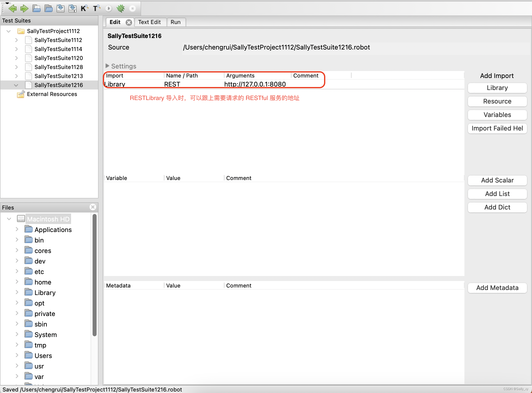The image size is (532, 393).
Task: Expand the SallyTestSuite1112 node
Action: pyautogui.click(x=17, y=40)
